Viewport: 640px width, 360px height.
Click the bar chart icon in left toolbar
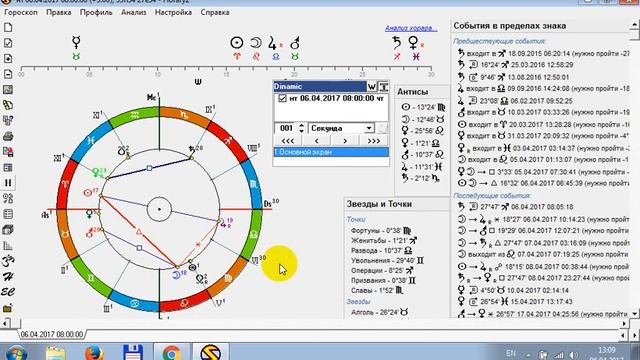8,245
